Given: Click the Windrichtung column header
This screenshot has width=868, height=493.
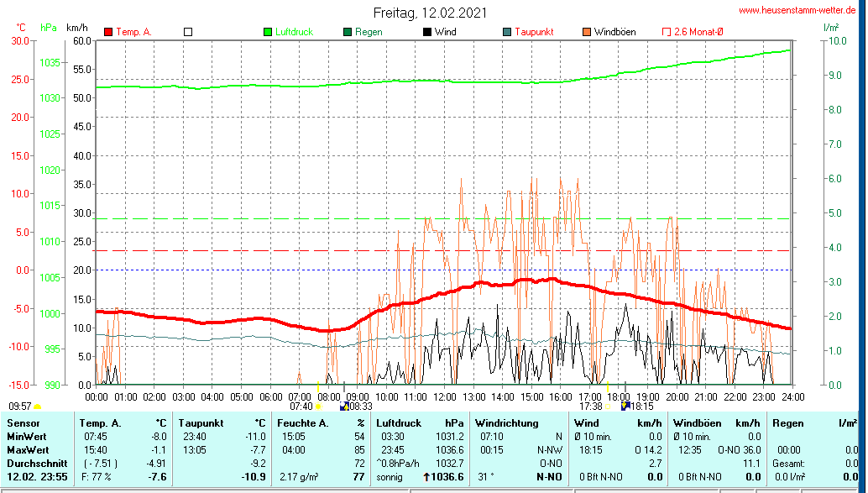Looking at the screenshot, I should tap(506, 423).
